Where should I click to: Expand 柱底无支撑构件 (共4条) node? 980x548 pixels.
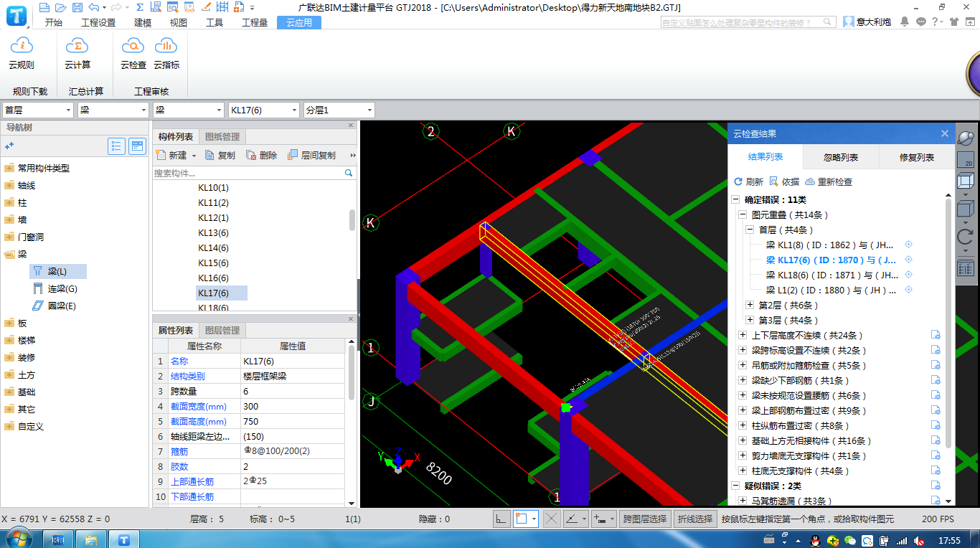tap(743, 471)
